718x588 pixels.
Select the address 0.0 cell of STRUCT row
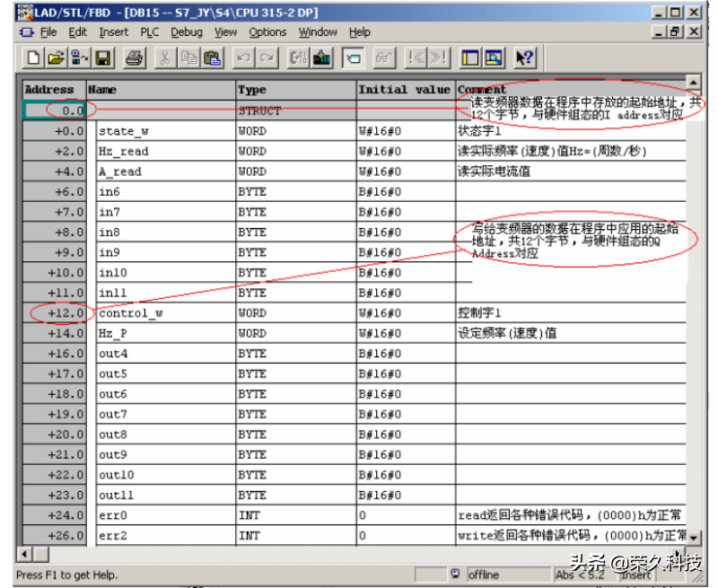55,111
